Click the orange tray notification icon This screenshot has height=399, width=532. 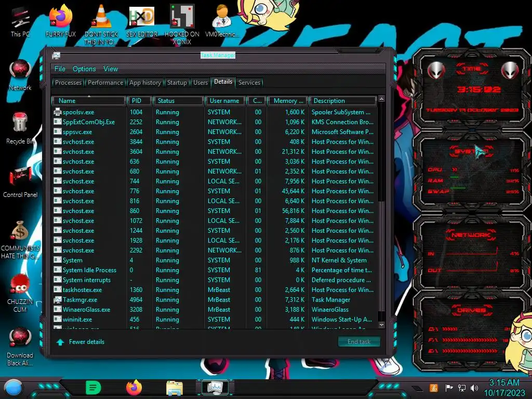pos(433,388)
